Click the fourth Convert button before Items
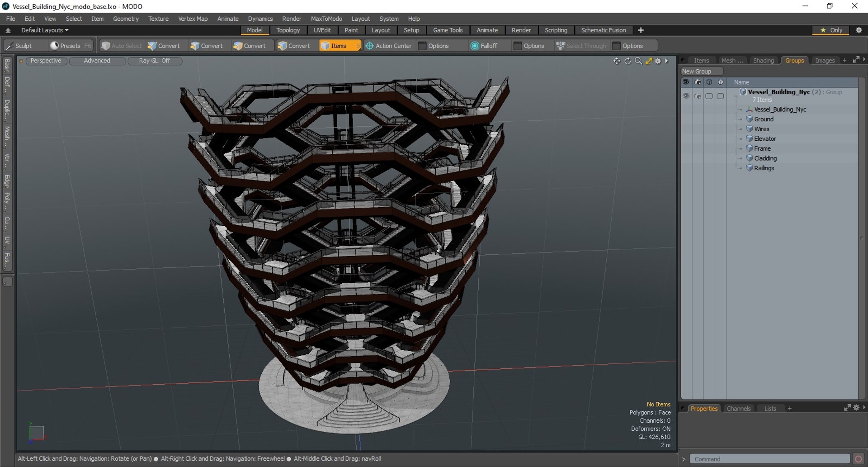 pos(294,46)
